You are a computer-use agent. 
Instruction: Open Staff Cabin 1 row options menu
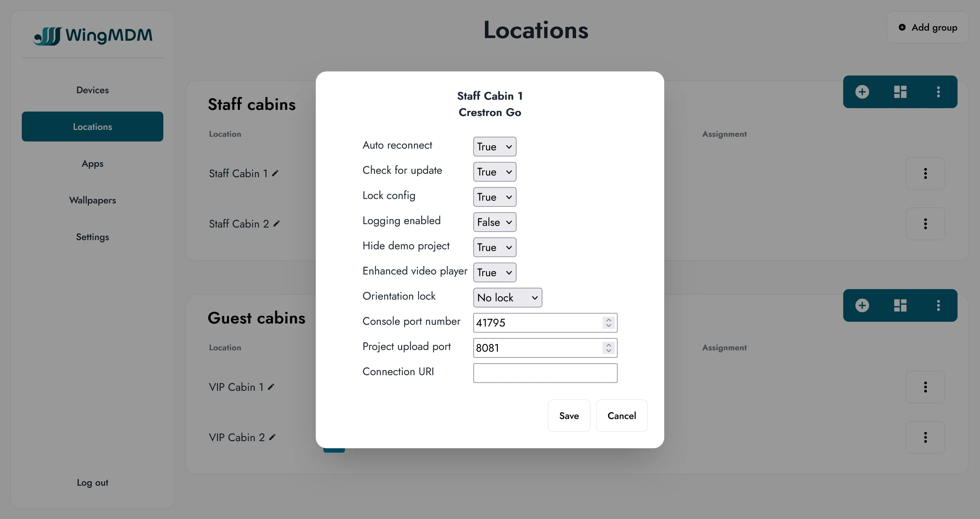(925, 173)
